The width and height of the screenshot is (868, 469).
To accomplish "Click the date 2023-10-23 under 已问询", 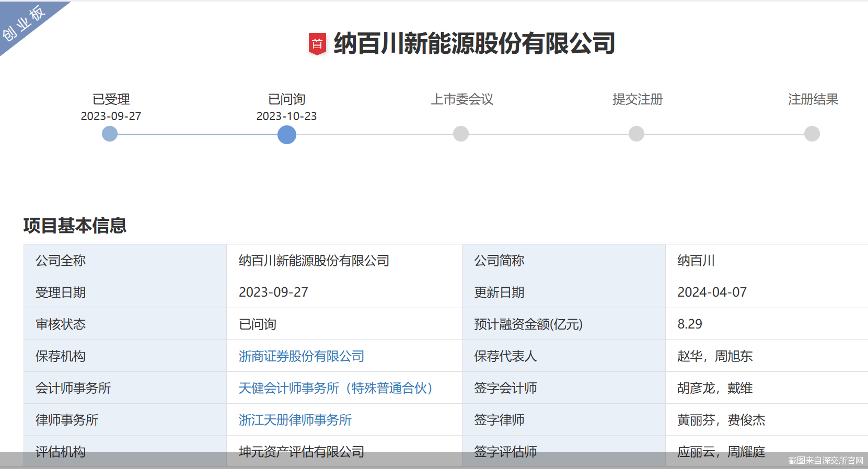I will coord(287,116).
